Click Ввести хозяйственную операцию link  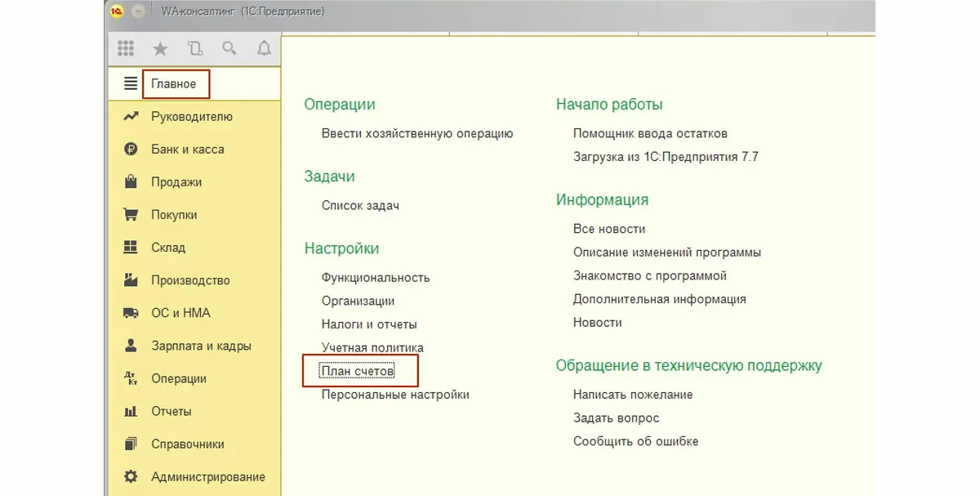(x=416, y=133)
